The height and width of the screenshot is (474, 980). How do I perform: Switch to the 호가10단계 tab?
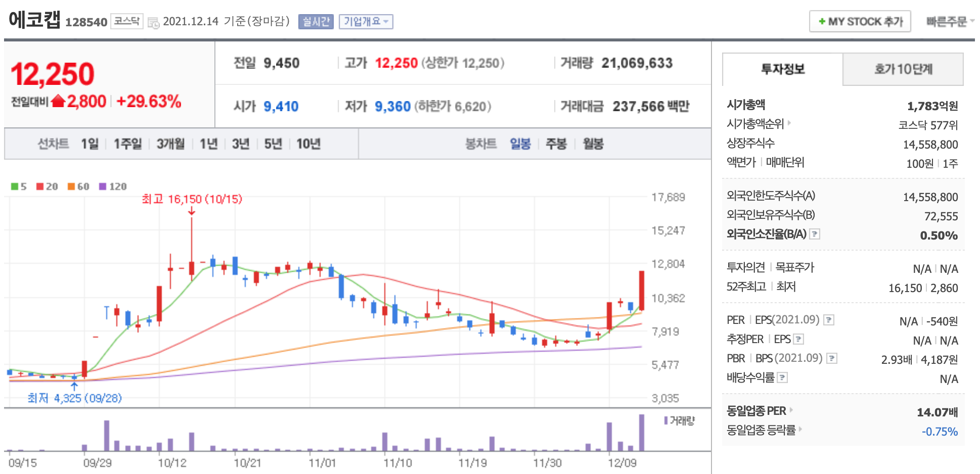(903, 69)
